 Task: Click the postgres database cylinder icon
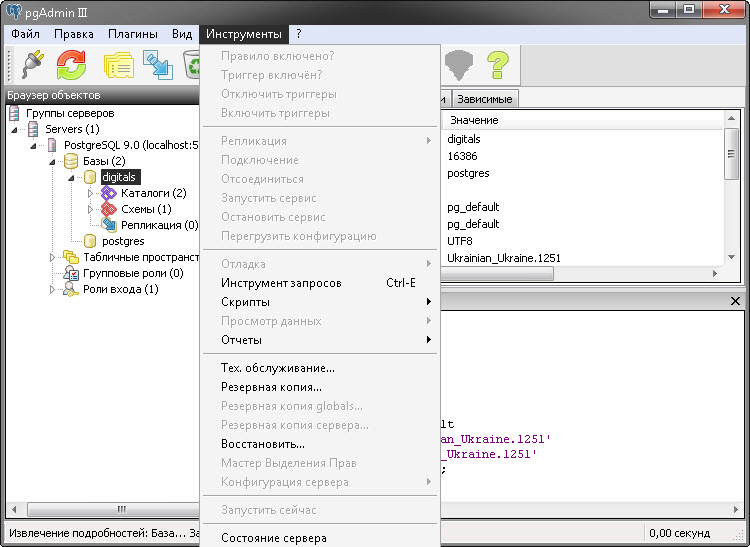90,241
